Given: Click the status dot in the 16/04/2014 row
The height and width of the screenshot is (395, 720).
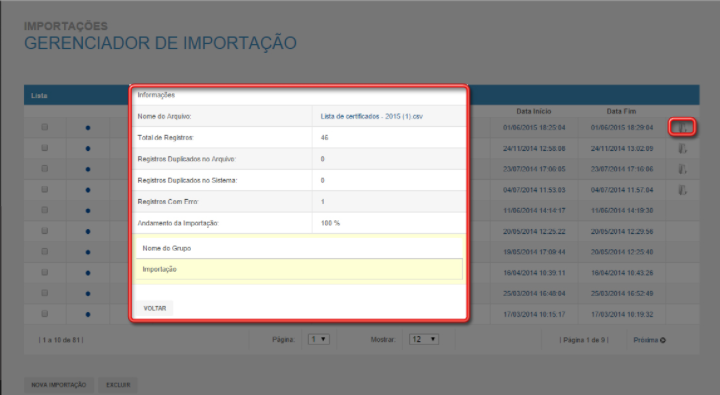Looking at the screenshot, I should point(88,273).
